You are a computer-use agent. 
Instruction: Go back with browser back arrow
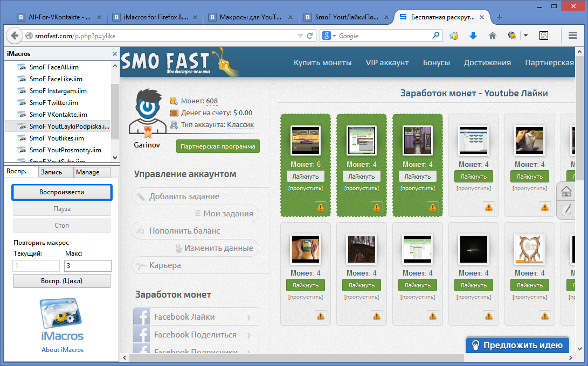14,36
